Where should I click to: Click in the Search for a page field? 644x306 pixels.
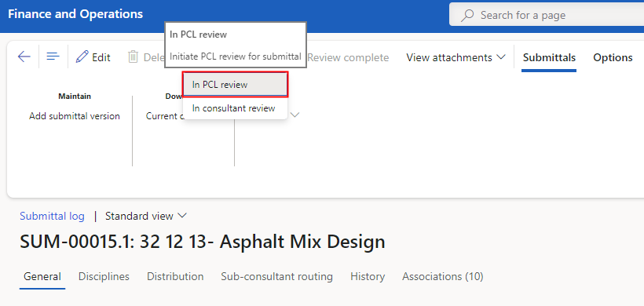point(547,16)
